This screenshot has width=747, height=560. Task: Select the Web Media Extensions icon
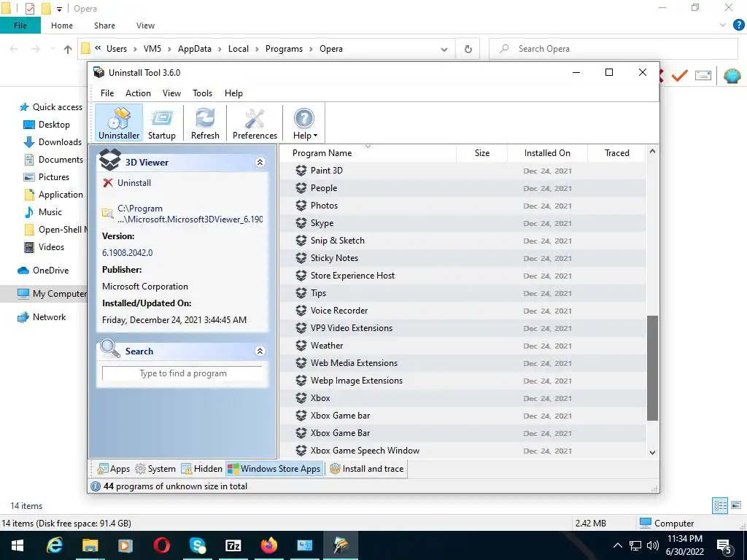[301, 363]
